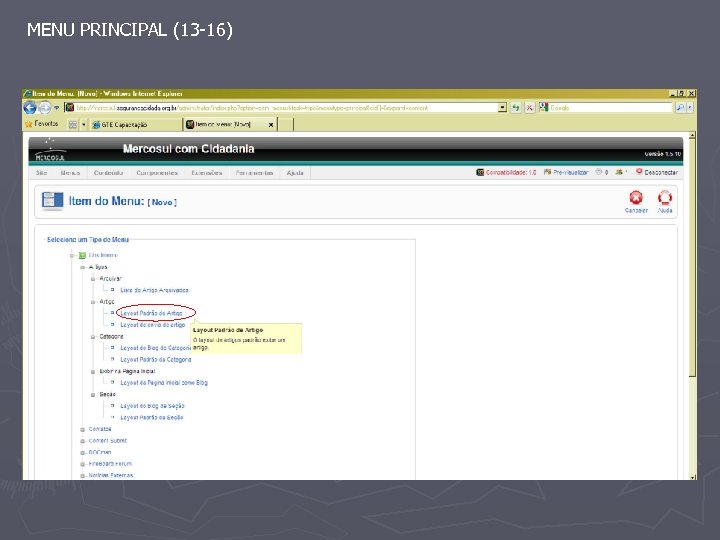Select Layout do Blog da Seção link
The width and height of the screenshot is (720, 540).
pos(152,406)
